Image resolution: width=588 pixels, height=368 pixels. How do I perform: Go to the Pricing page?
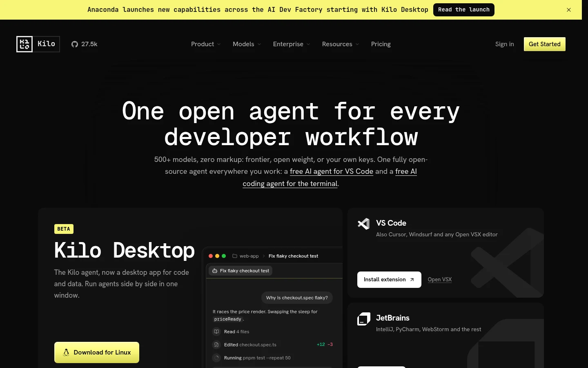(381, 44)
